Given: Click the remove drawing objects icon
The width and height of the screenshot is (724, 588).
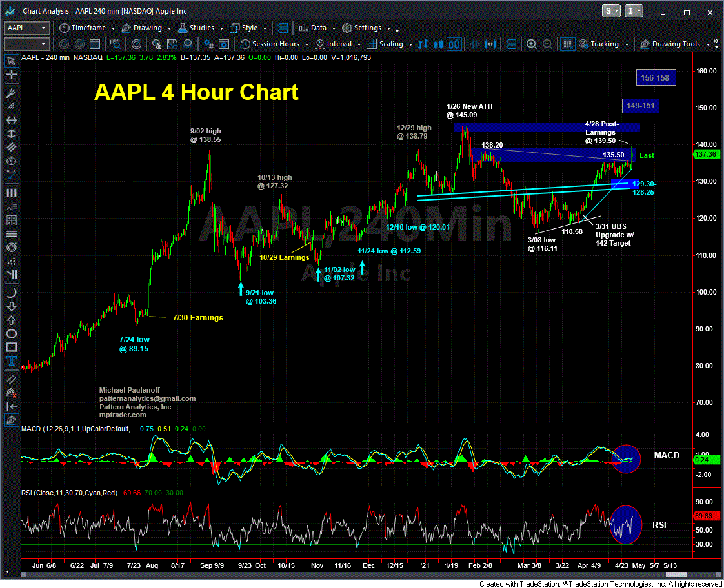Looking at the screenshot, I should (11, 393).
